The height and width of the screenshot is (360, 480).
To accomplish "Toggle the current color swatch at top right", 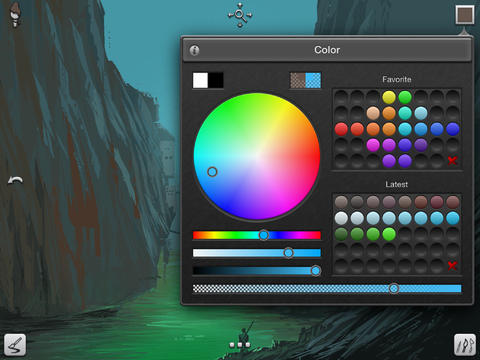I will pyautogui.click(x=465, y=15).
